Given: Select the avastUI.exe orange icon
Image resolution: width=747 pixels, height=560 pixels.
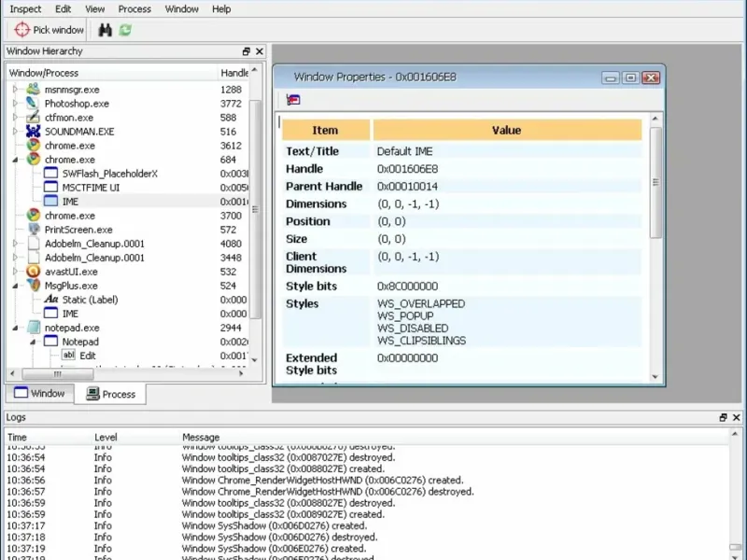Looking at the screenshot, I should pos(33,272).
